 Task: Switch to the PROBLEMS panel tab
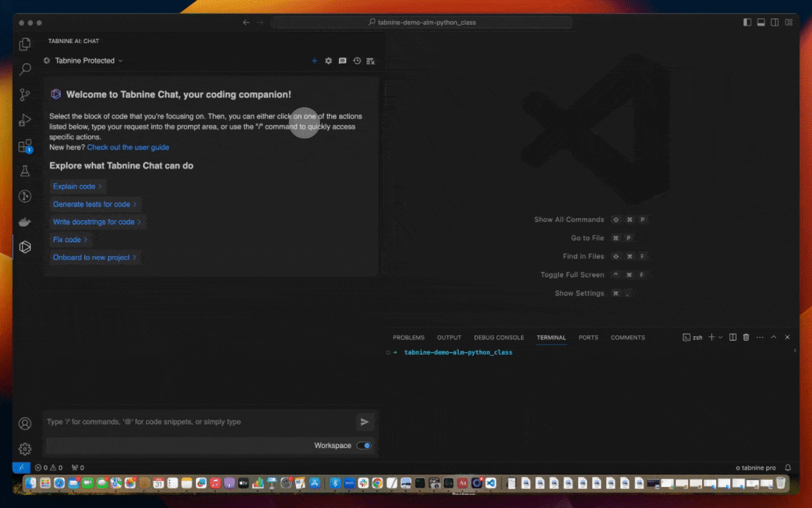click(x=409, y=337)
